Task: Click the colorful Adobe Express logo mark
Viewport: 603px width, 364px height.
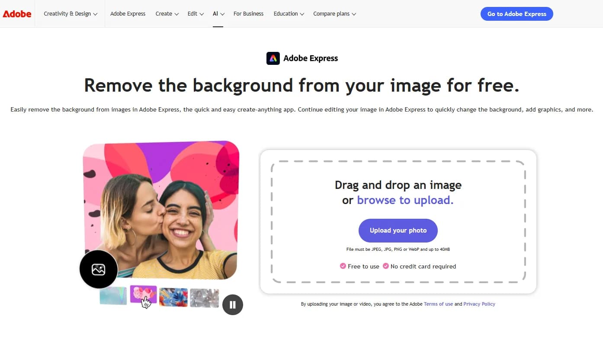Action: [x=273, y=58]
